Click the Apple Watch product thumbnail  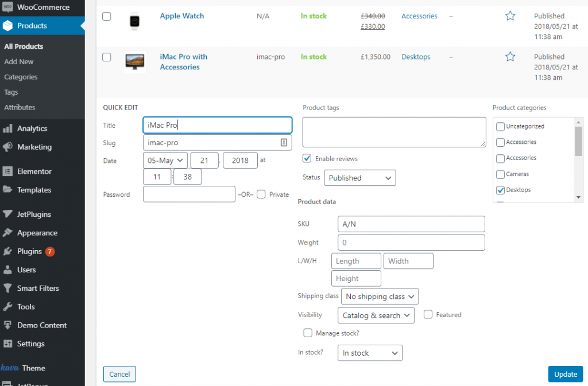click(x=134, y=21)
